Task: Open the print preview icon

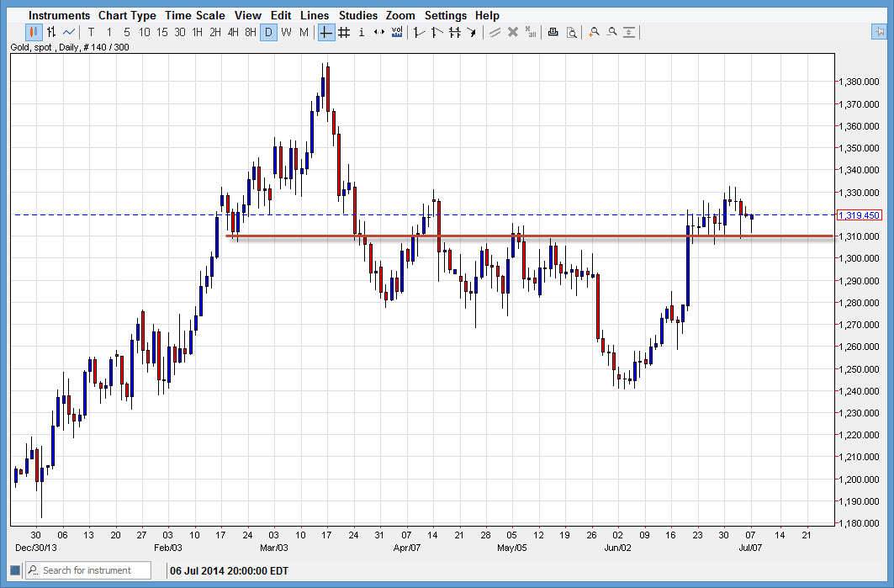Action: click(x=571, y=33)
